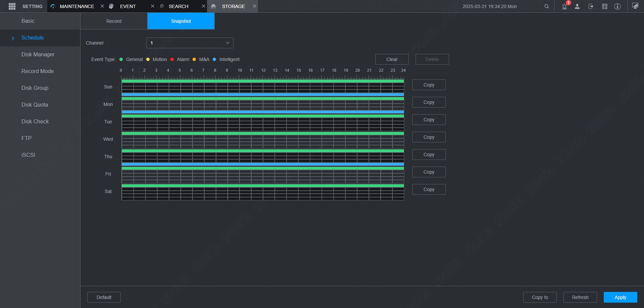
Task: Open the main menu grid icon
Action: tap(12, 6)
